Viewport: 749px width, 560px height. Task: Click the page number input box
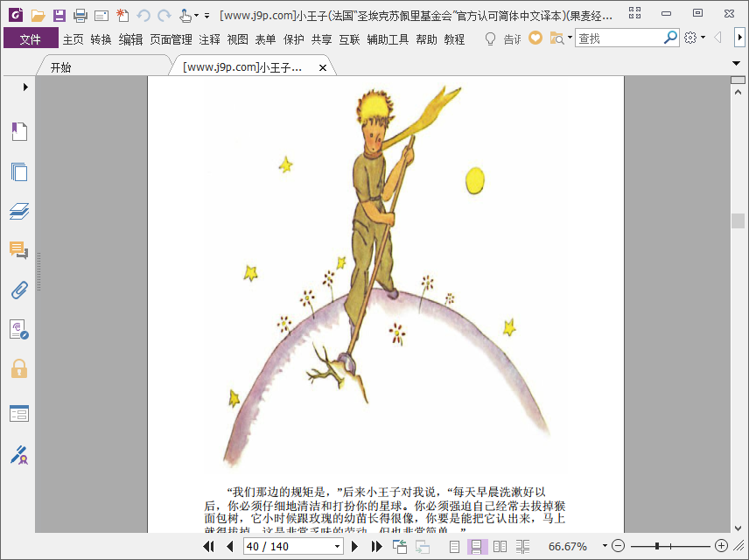point(288,546)
